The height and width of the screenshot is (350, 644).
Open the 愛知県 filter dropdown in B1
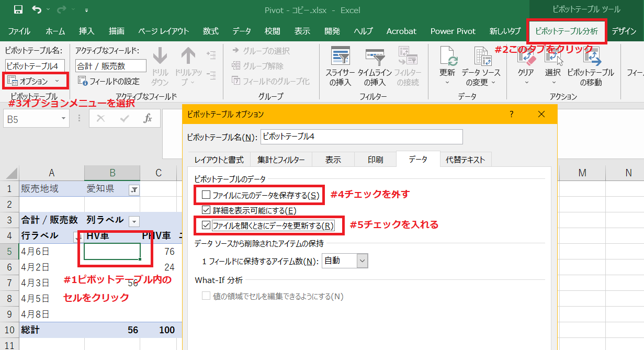tap(133, 190)
